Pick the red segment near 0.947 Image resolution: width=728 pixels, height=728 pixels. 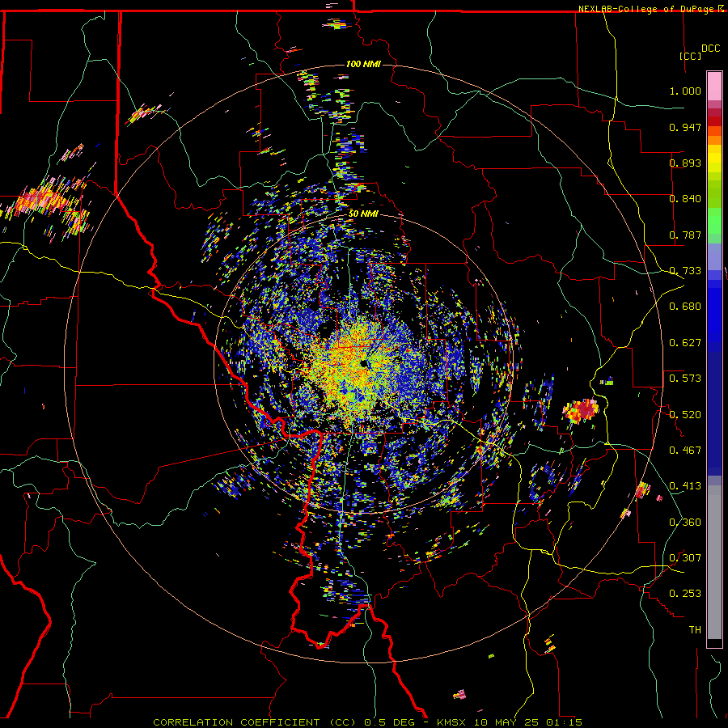coord(714,121)
